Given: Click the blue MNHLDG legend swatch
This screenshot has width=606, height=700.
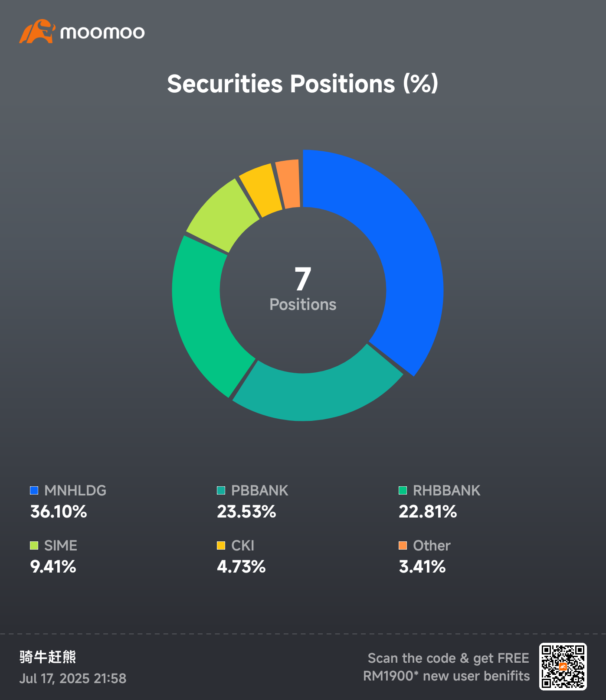Looking at the screenshot, I should 34,490.
